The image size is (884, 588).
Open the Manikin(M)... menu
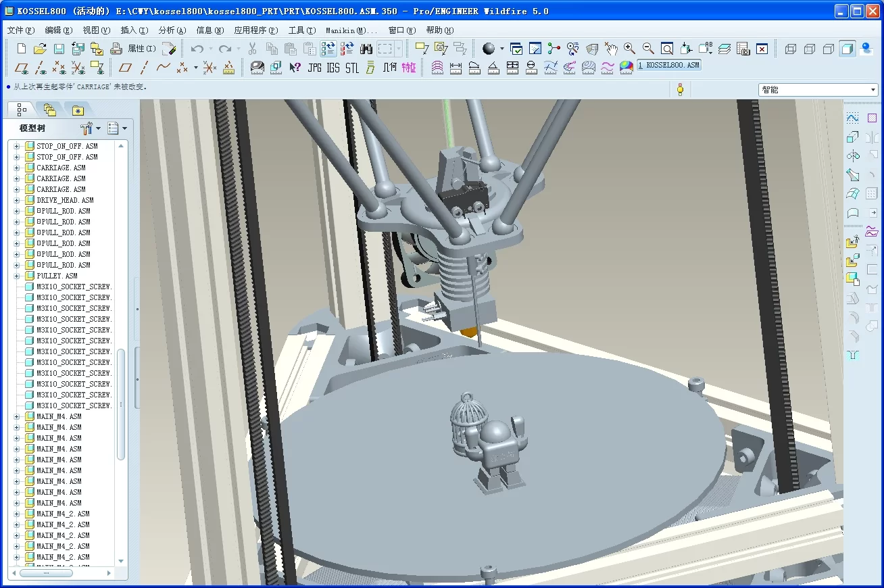coord(351,30)
